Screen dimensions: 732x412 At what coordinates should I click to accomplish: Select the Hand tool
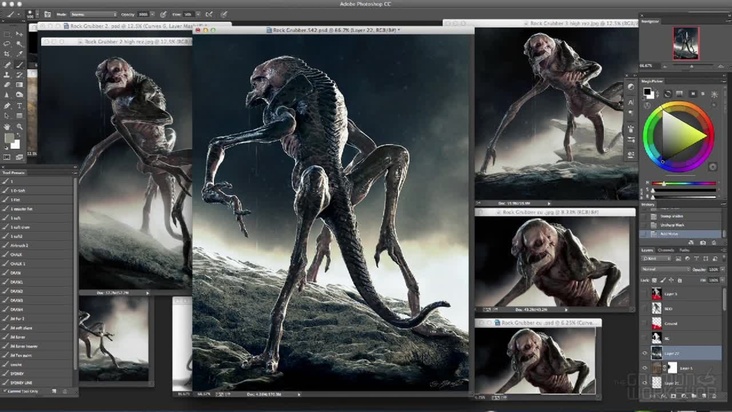click(x=7, y=124)
